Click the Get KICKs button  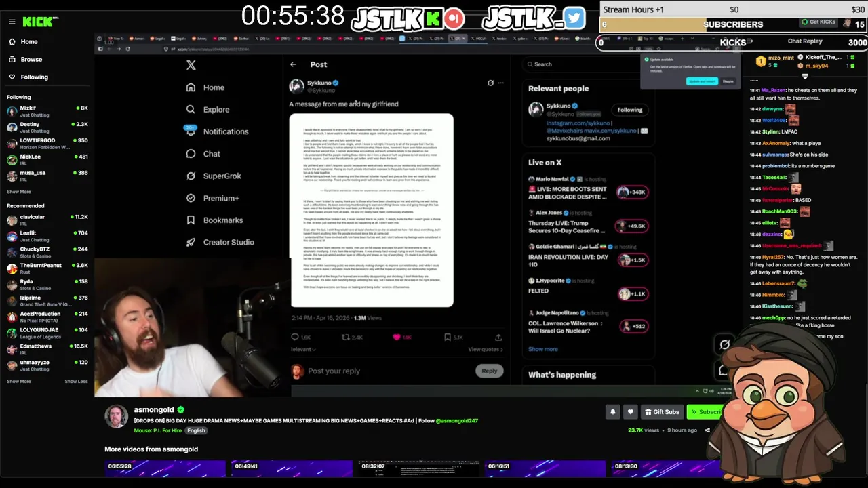click(818, 22)
